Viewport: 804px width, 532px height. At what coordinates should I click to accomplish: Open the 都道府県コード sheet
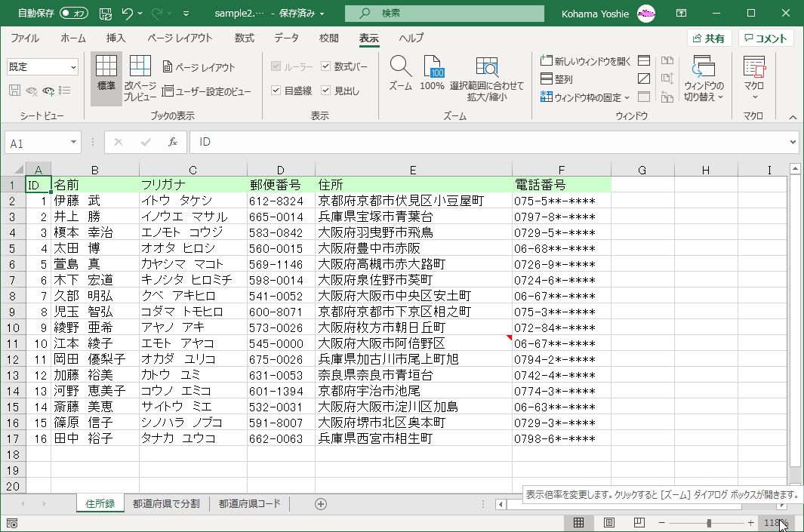(250, 504)
